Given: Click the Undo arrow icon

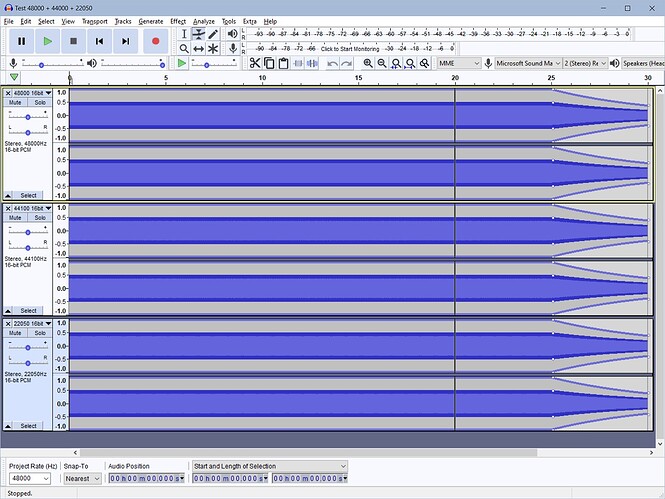Looking at the screenshot, I should click(x=333, y=63).
